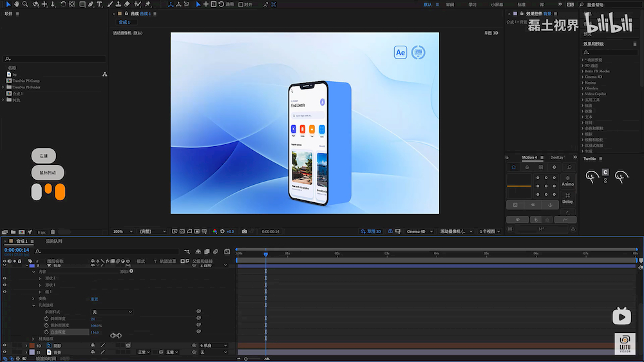Collapse the geometry options (几何选项) group
The image size is (644, 362).
pos(33,305)
